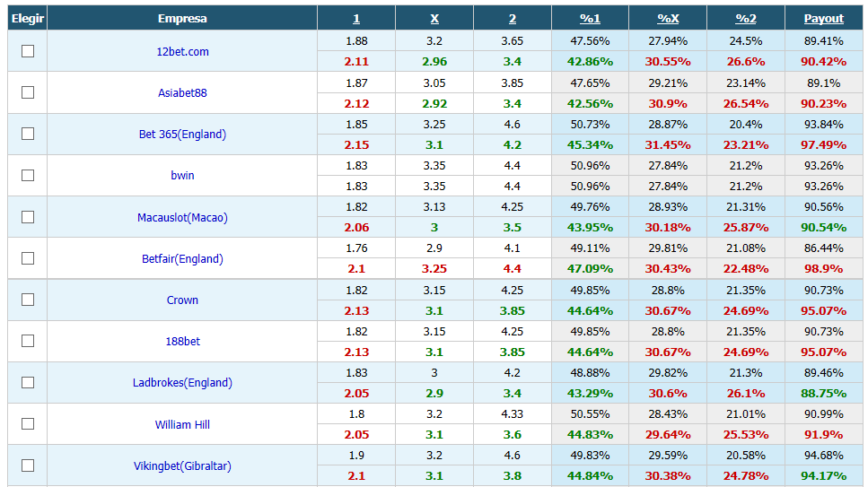Click Vikingbet opening home odds 1.9

pos(356,456)
